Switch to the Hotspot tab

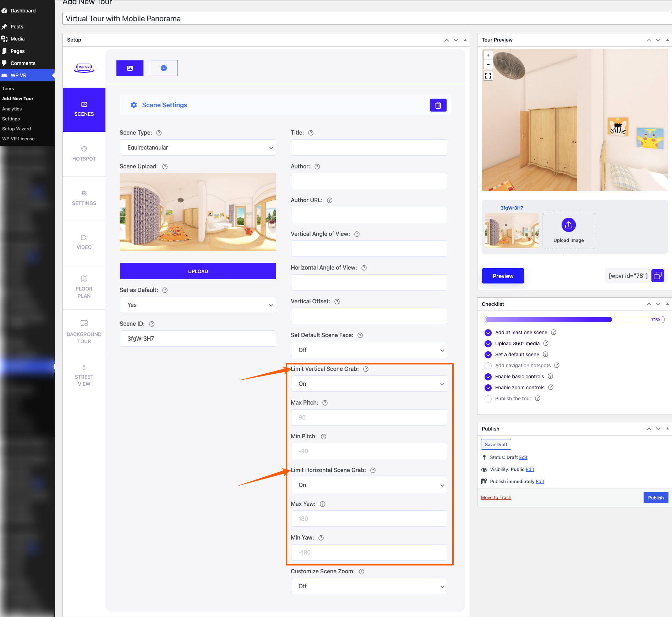(84, 153)
